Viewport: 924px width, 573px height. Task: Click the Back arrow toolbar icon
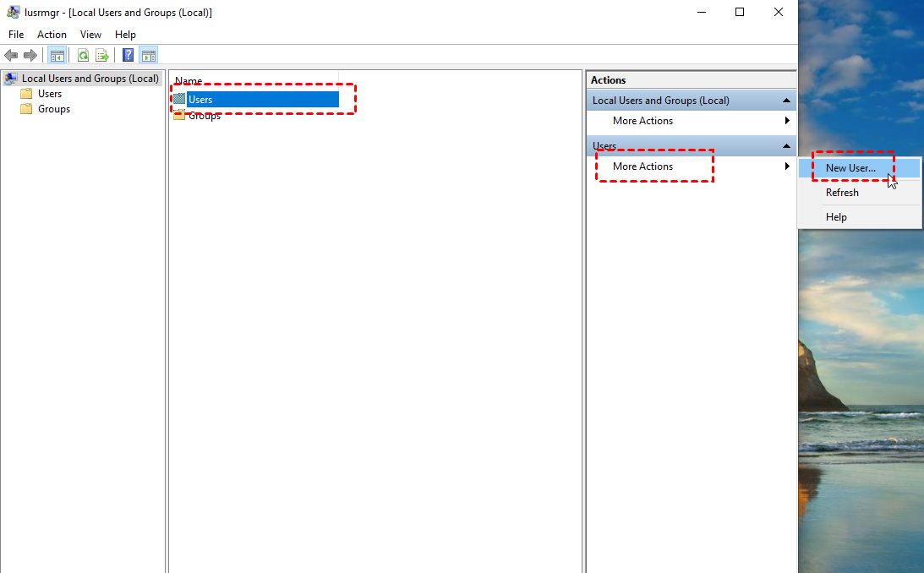[x=11, y=56]
